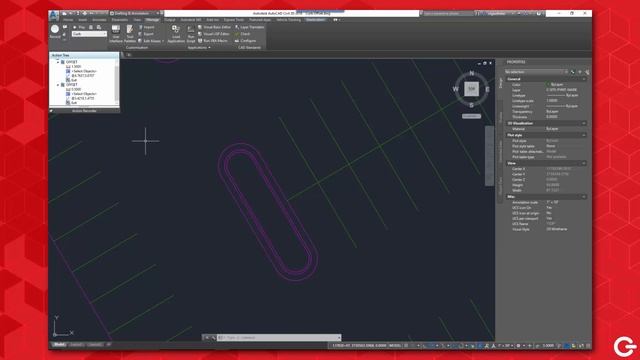Click the Annotation scale value in Misc
This screenshot has width=640, height=360.
[553, 202]
